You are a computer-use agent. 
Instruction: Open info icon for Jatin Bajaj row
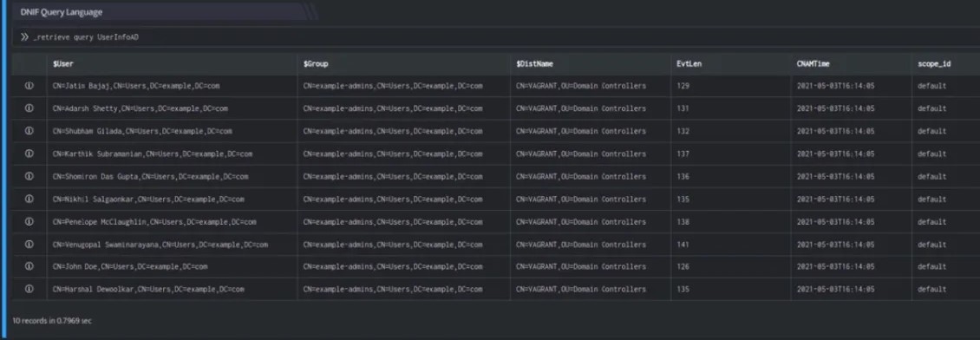[x=29, y=86]
